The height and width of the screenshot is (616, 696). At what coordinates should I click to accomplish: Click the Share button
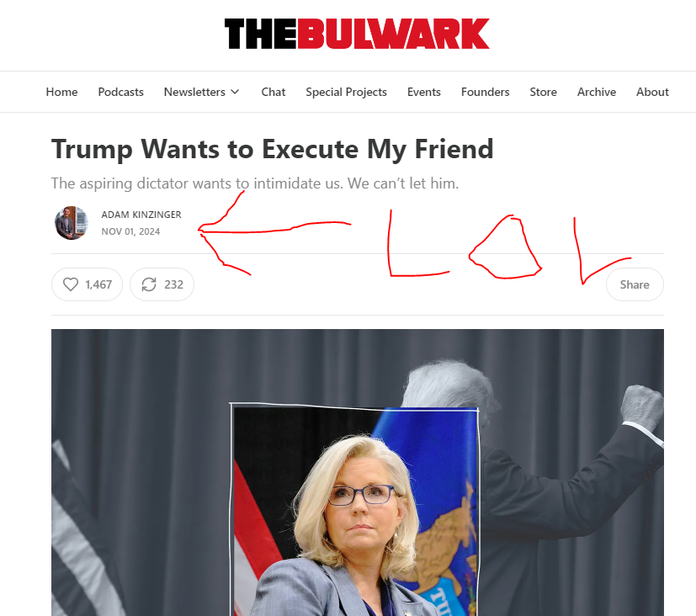click(x=635, y=284)
